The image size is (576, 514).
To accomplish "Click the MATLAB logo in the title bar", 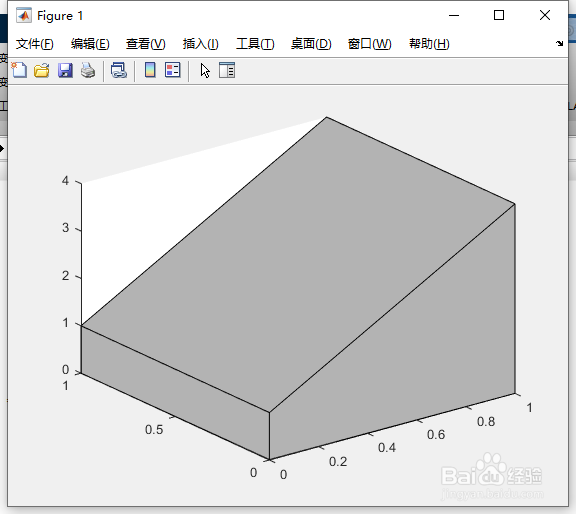I will 24,15.
